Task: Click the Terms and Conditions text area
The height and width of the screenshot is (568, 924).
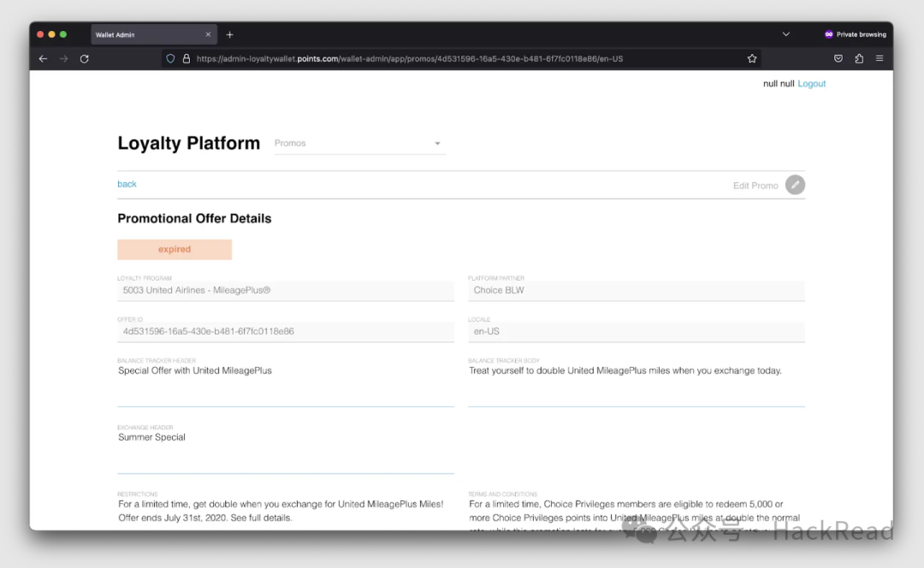Action: (x=637, y=513)
